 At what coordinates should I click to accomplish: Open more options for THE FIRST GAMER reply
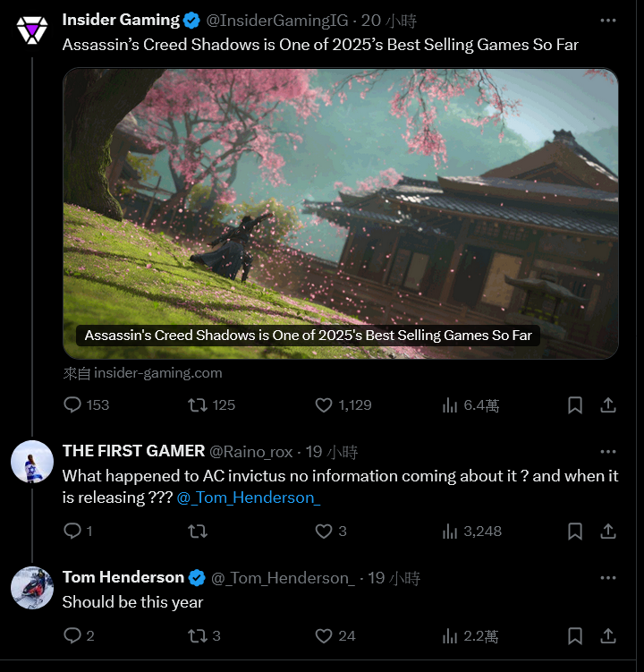(x=608, y=451)
